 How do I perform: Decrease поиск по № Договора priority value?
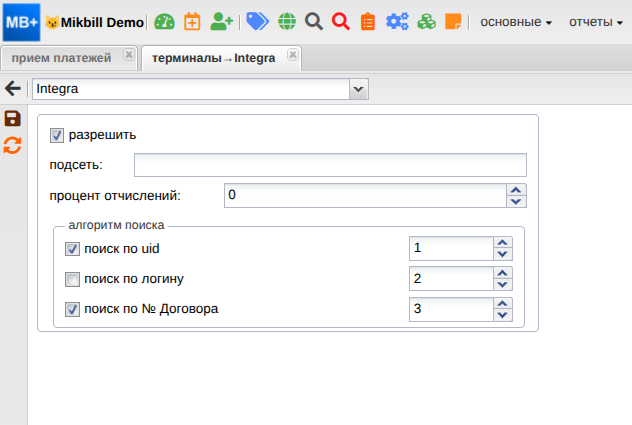pos(503,315)
